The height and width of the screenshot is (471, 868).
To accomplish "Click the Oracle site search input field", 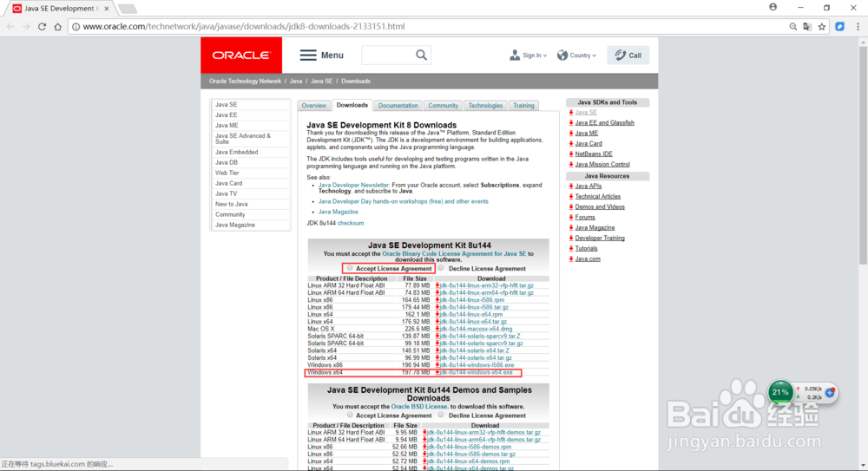I will pos(389,56).
